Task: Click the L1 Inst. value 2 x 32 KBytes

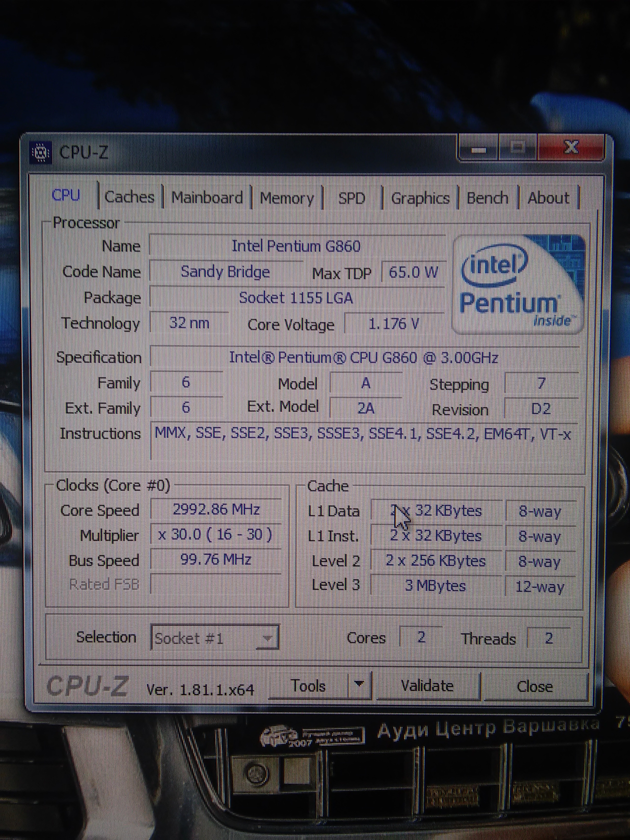Action: [436, 536]
